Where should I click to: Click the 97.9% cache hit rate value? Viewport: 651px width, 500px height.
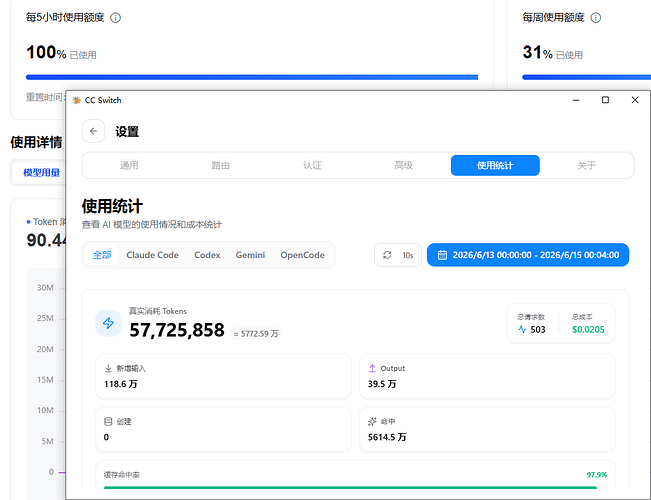597,475
